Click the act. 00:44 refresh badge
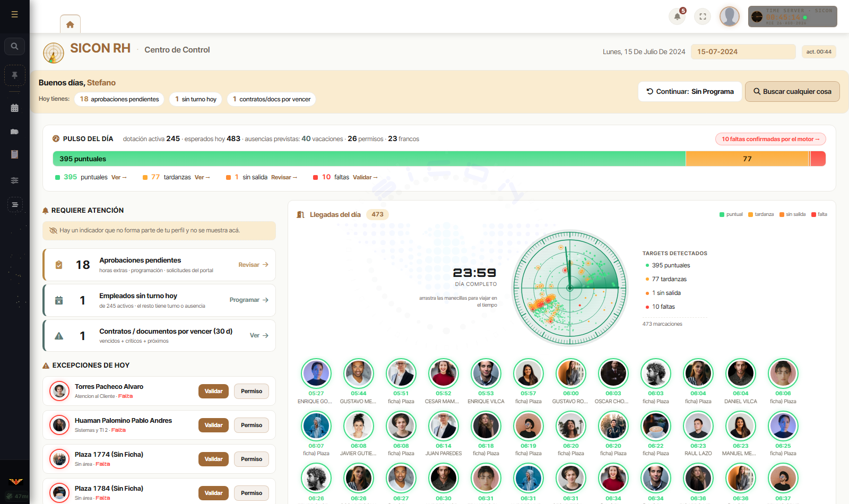This screenshot has width=849, height=504. click(x=819, y=51)
